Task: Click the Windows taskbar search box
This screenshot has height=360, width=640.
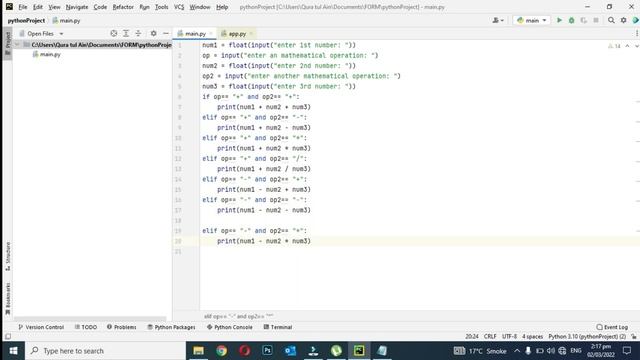Action: (105, 351)
